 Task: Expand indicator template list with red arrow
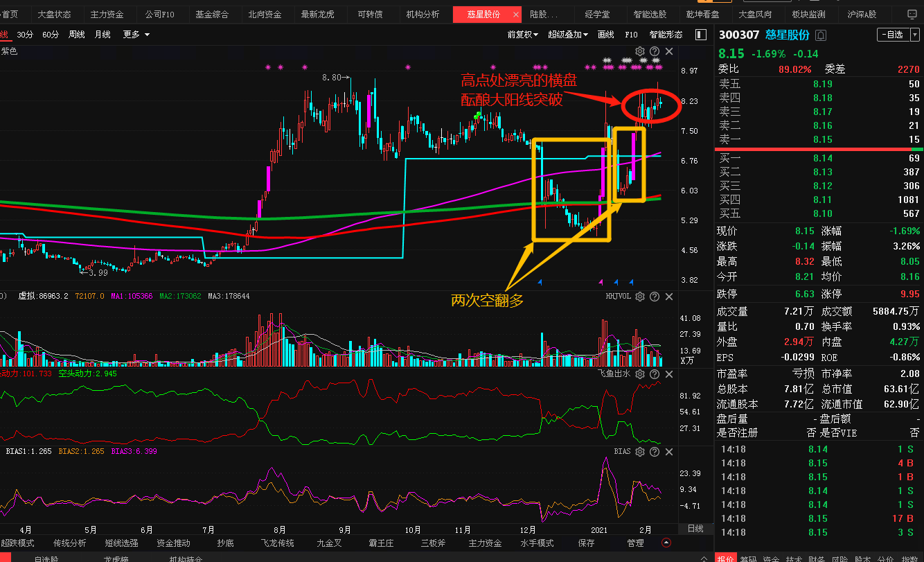coord(666,543)
